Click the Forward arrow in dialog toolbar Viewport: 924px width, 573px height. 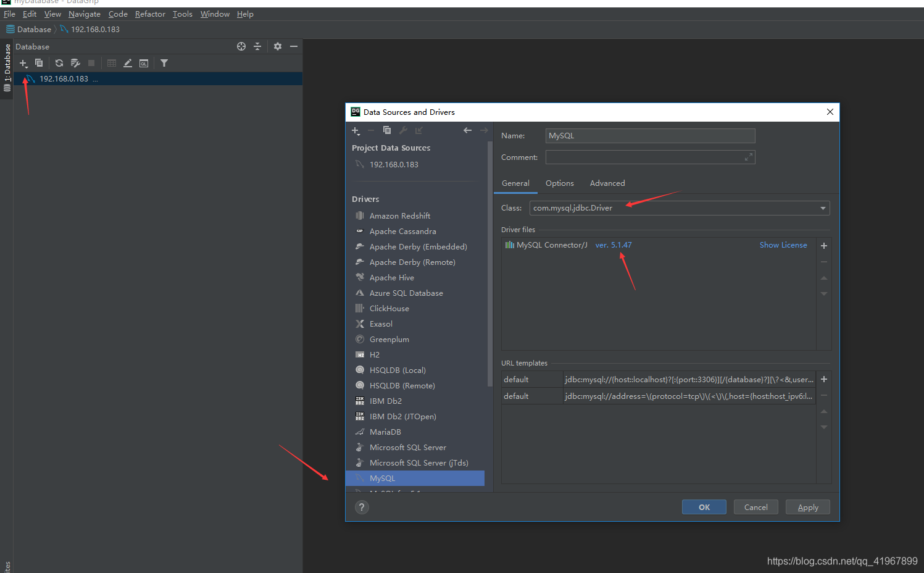(x=484, y=130)
